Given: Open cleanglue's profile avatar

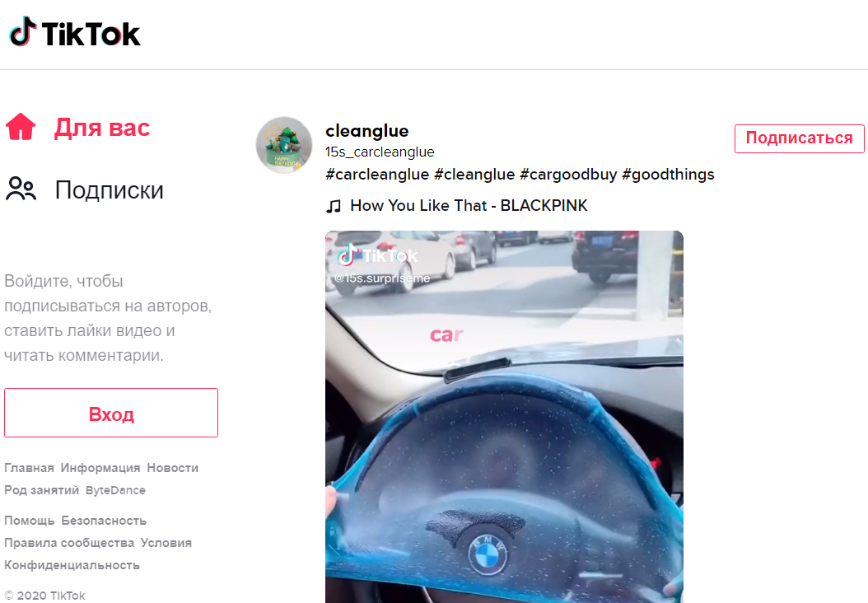Looking at the screenshot, I should 284,144.
